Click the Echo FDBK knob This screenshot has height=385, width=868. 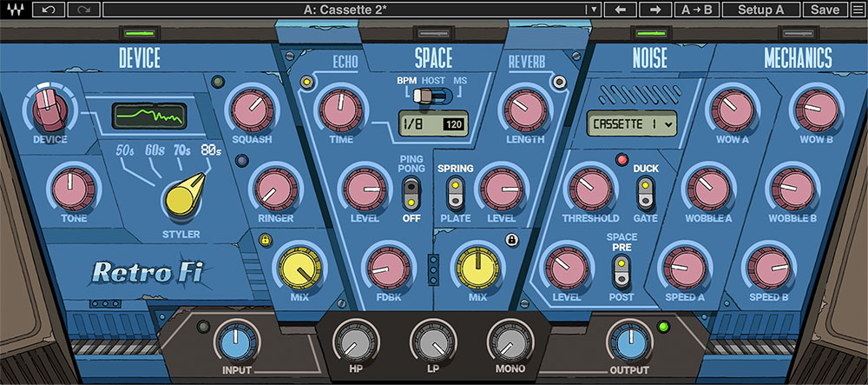[x=388, y=269]
